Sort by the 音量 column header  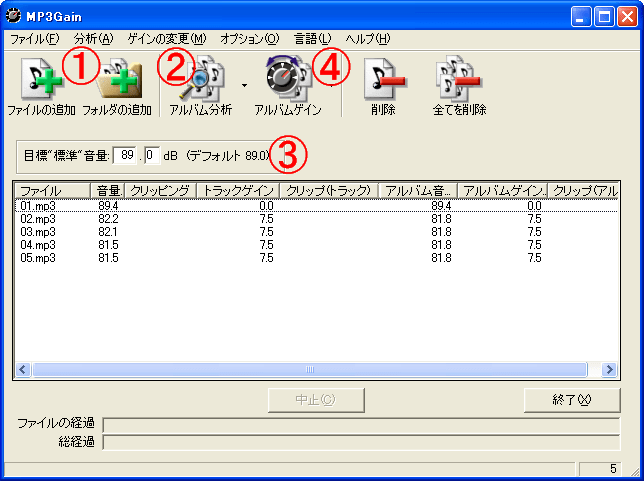point(108,190)
